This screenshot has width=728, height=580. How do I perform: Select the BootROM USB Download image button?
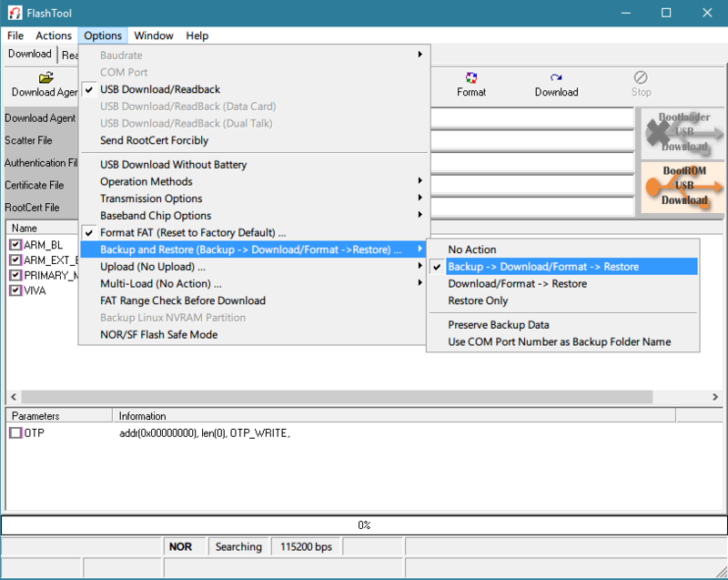point(683,187)
